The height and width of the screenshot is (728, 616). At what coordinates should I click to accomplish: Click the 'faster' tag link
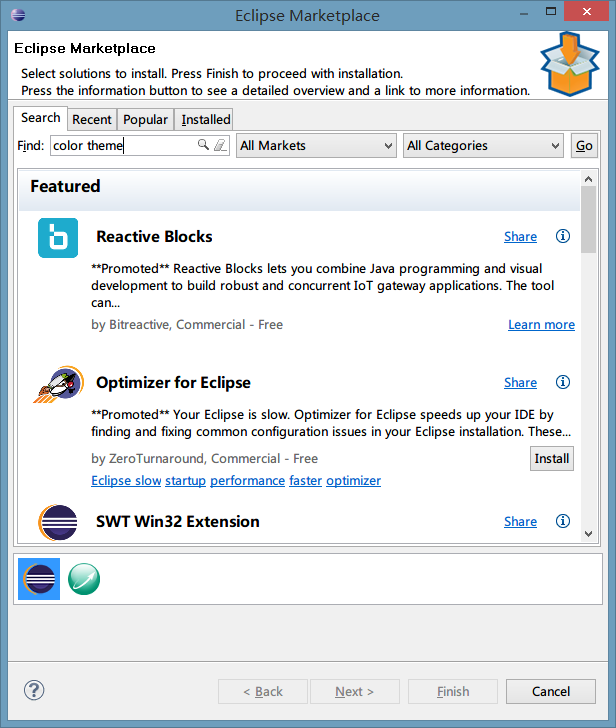click(305, 481)
